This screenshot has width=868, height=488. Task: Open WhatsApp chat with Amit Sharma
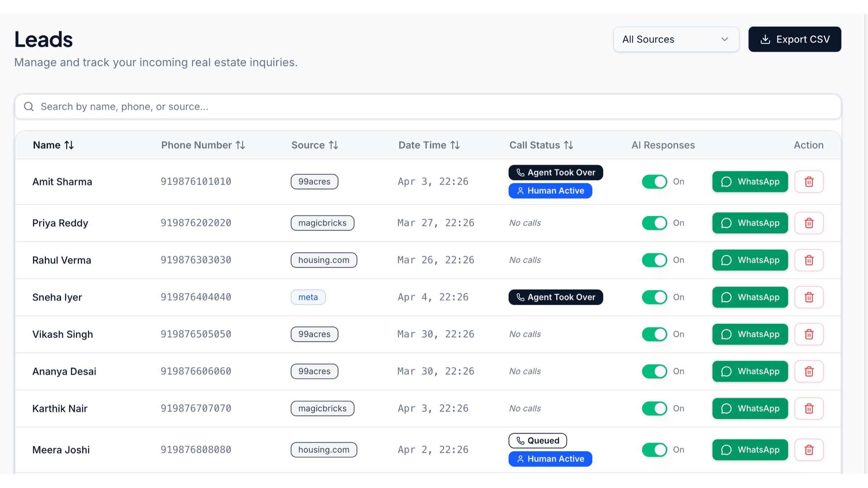point(750,181)
